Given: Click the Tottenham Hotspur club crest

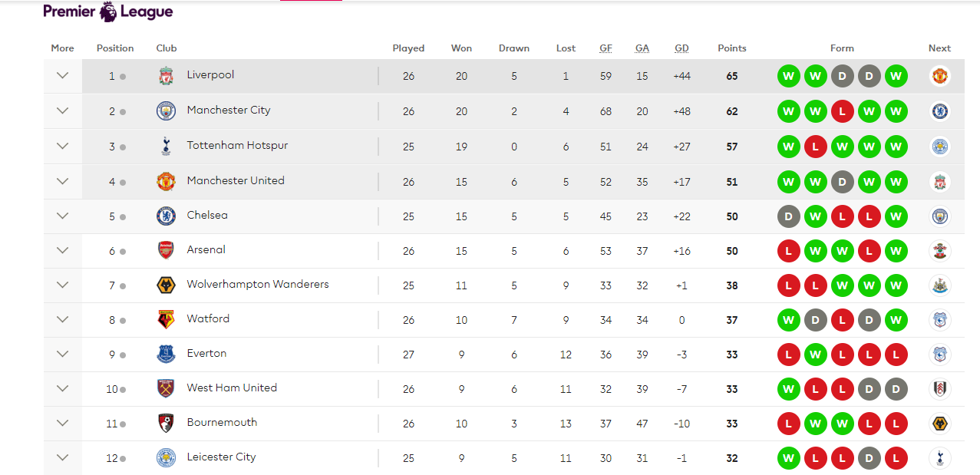Looking at the screenshot, I should 166,146.
